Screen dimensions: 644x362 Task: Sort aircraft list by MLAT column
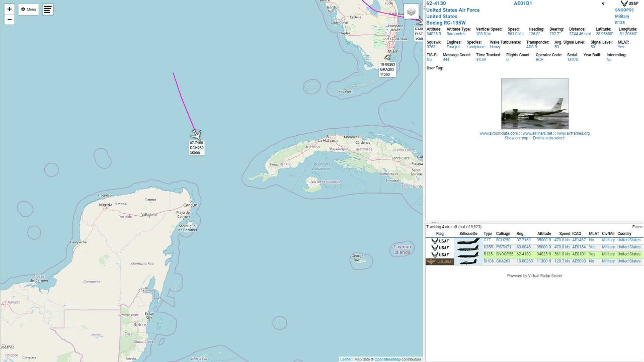coord(594,234)
